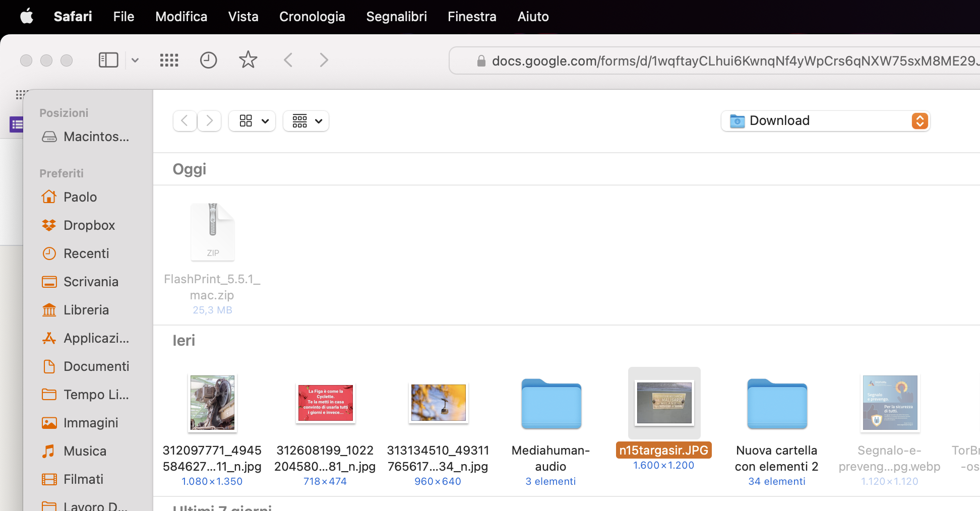Open the Download location popup
This screenshot has width=980, height=511.
[x=825, y=121]
